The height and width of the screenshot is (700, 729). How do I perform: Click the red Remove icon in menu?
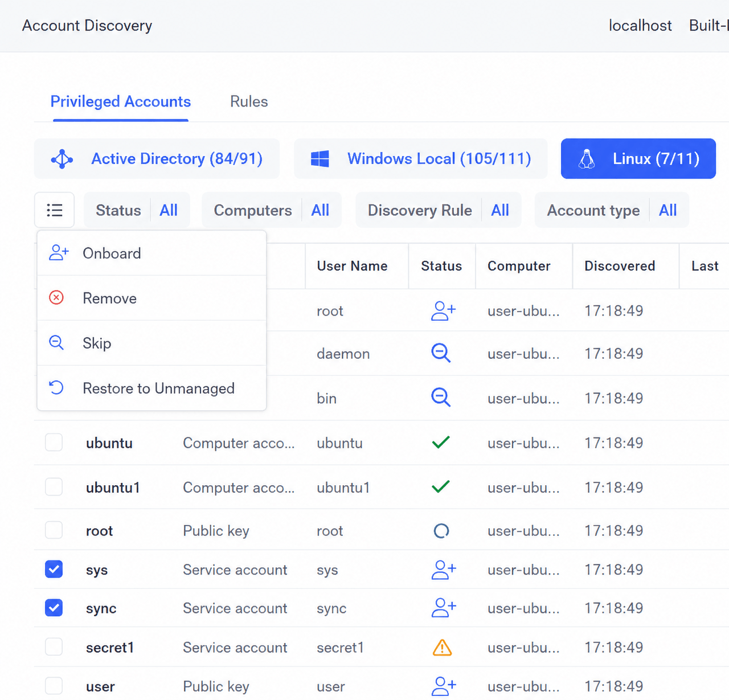pyautogui.click(x=56, y=297)
